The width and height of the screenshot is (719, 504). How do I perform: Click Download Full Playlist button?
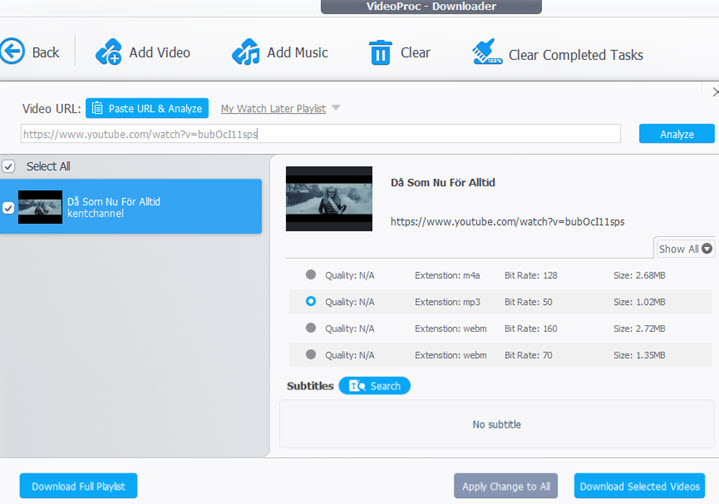(78, 486)
